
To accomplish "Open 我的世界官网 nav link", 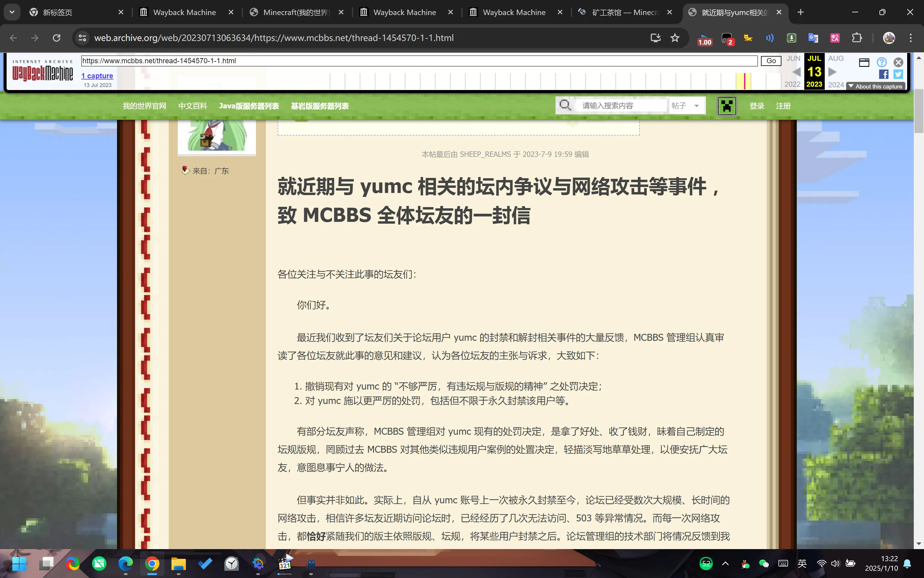I will point(144,106).
